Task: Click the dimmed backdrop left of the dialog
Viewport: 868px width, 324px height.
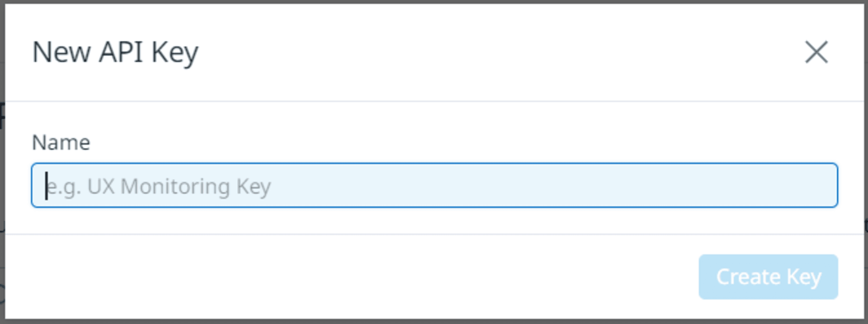Action: coord(2,173)
